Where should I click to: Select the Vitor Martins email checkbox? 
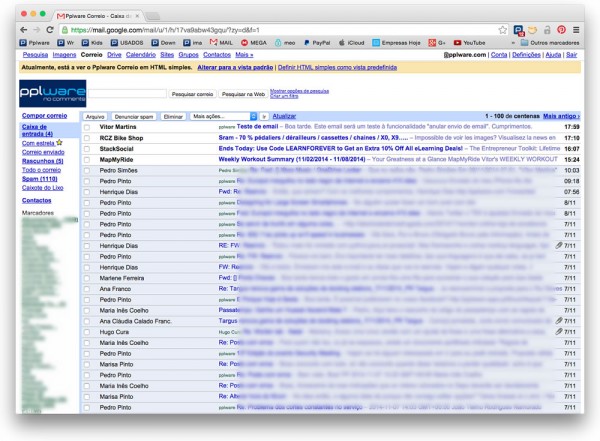tap(87, 127)
